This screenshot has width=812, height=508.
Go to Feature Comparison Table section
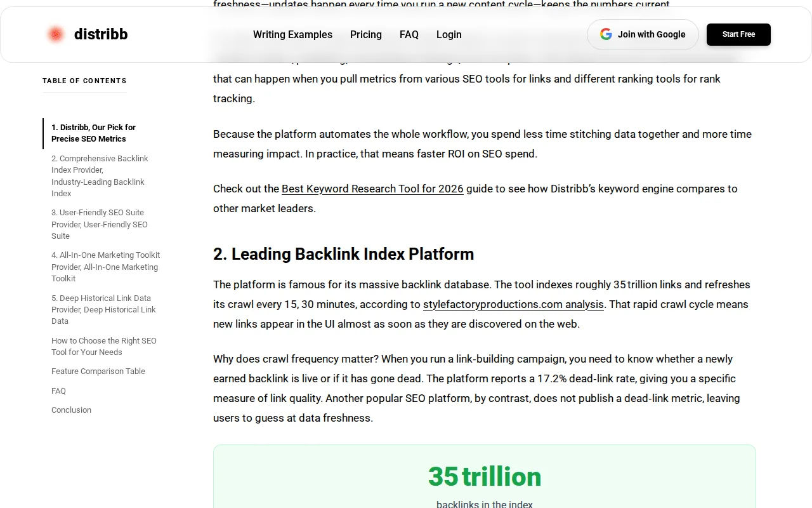point(98,371)
